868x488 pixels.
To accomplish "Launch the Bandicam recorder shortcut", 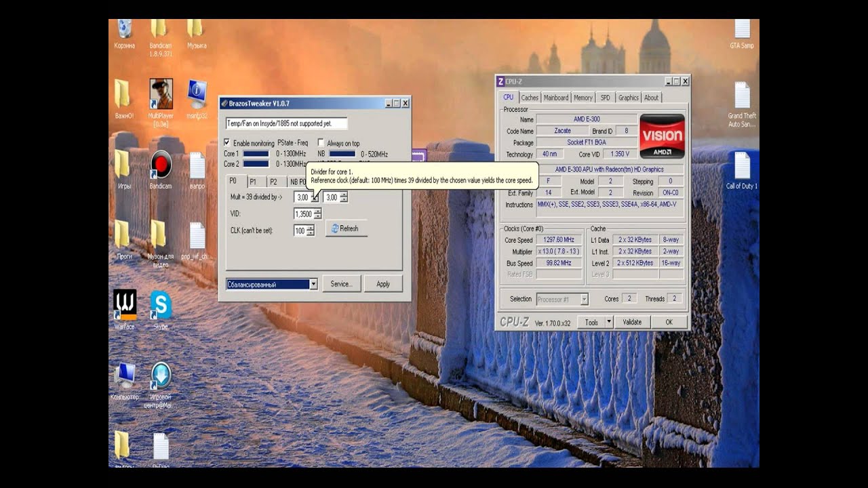I will coord(161,164).
